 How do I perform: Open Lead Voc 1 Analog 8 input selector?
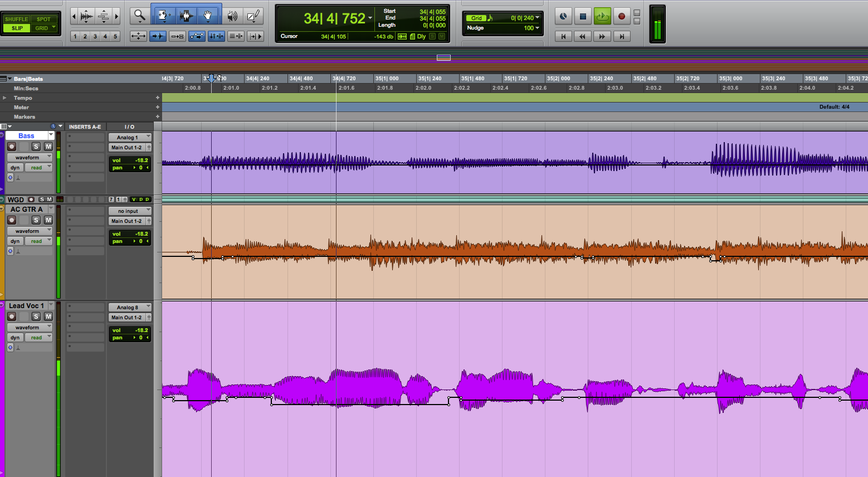coord(130,307)
